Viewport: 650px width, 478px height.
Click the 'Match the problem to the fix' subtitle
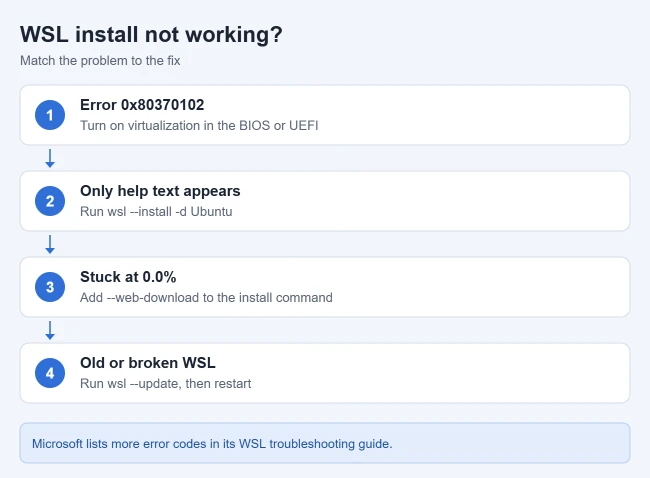[100, 61]
